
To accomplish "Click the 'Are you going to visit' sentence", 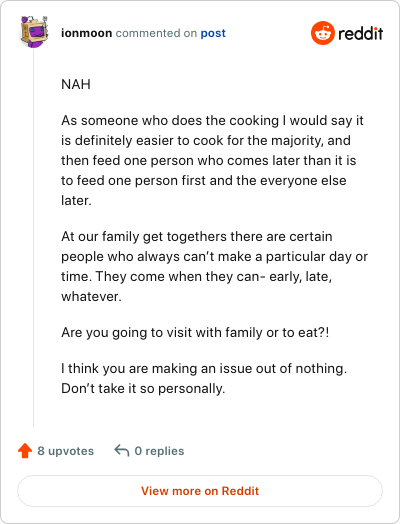I will [195, 333].
